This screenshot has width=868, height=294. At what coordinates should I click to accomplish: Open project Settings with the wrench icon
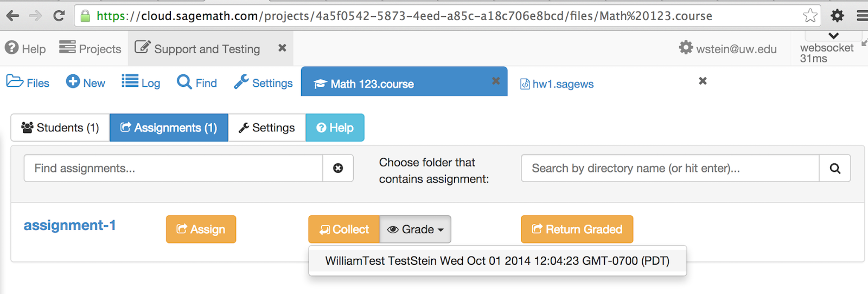263,82
